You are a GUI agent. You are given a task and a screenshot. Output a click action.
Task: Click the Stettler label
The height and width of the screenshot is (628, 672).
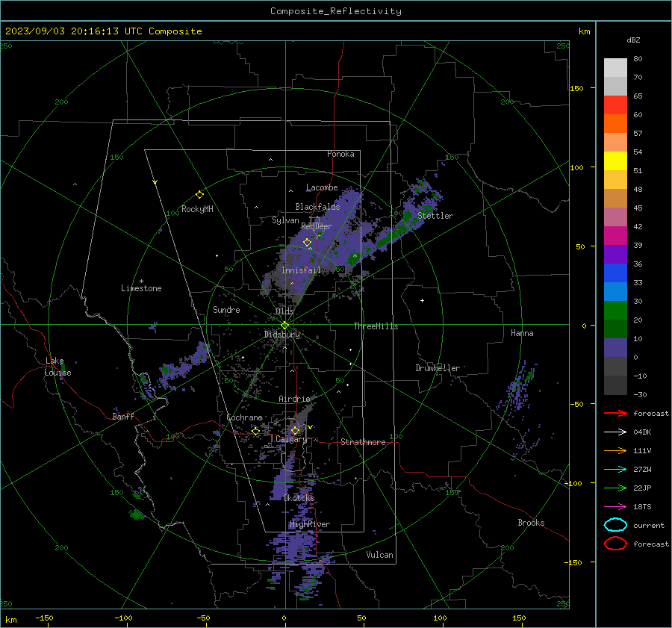pos(435,216)
